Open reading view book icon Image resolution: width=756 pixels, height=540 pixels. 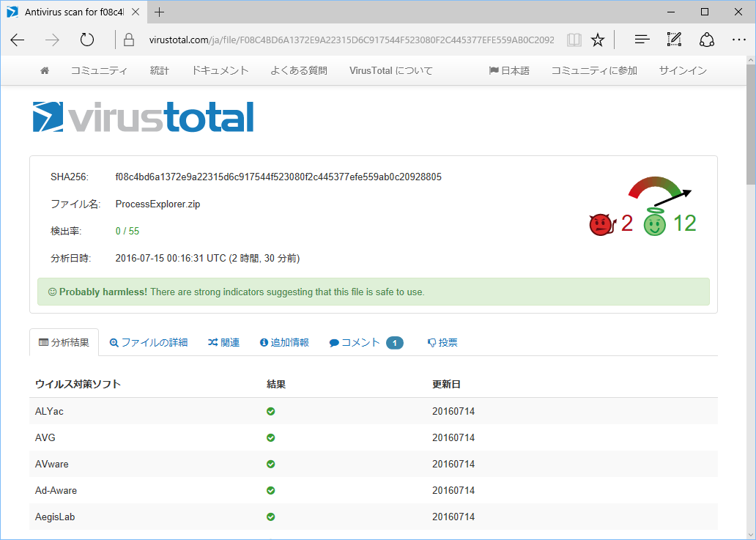pos(574,40)
